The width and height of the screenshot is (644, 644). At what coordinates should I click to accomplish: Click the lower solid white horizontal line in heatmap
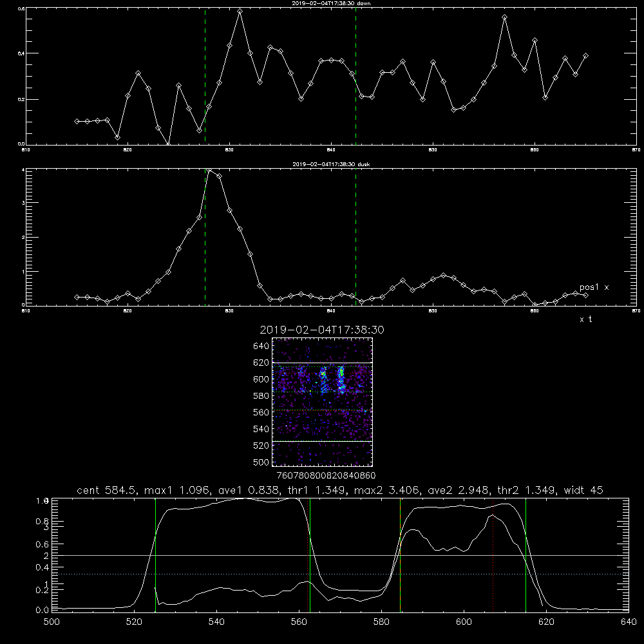[x=323, y=441]
